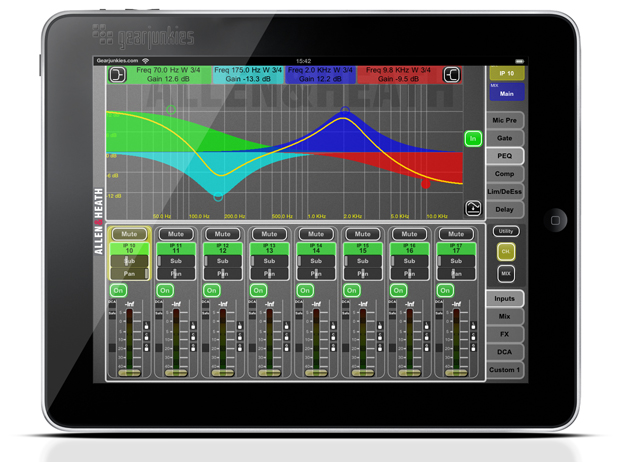Image resolution: width=630 pixels, height=462 pixels.
Task: Click the Sub slider on channel 17
Action: [456, 261]
